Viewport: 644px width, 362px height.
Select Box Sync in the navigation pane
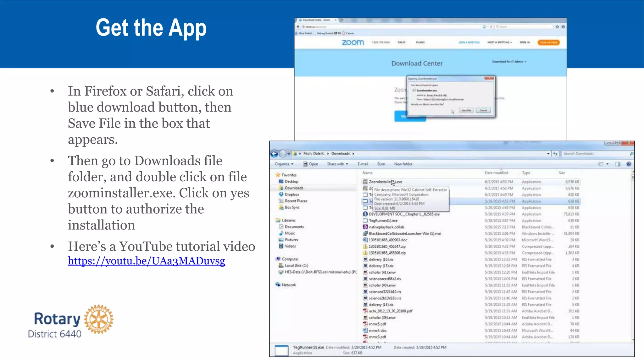click(x=289, y=207)
